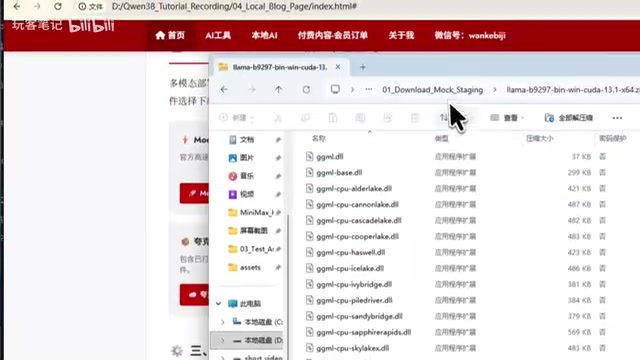Image resolution: width=640 pixels, height=360 pixels.
Task: Open the 03_Test_A pinned folder
Action: click(251, 249)
